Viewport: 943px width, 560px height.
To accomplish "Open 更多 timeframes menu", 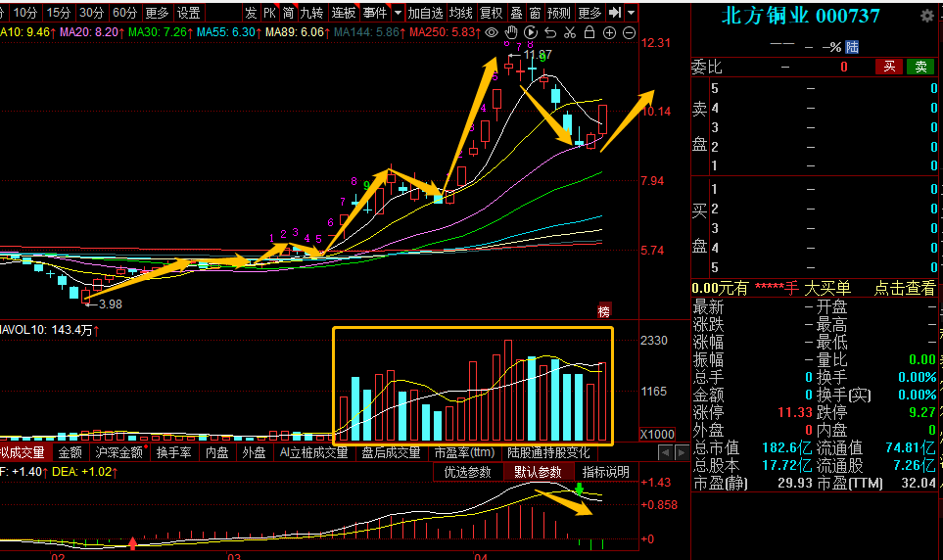I will click(x=157, y=12).
